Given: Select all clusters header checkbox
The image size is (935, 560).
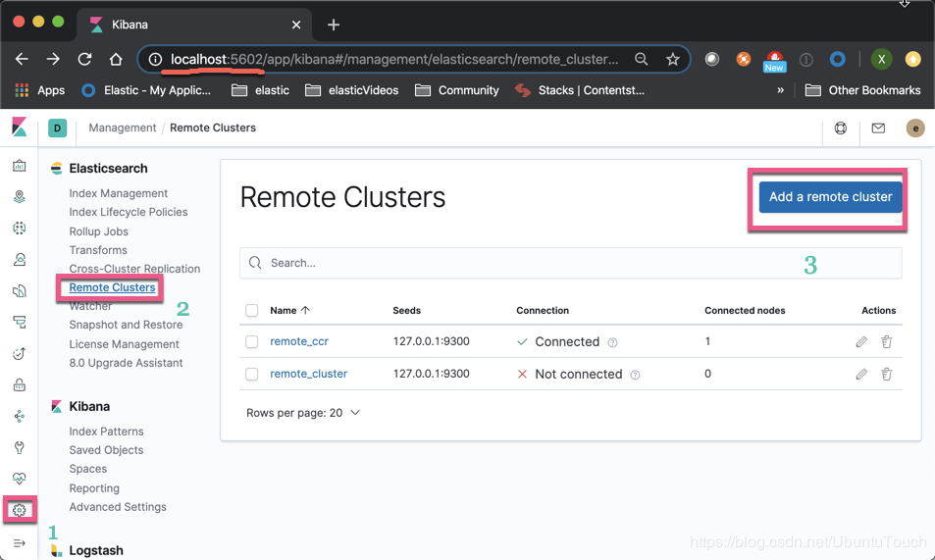Looking at the screenshot, I should pos(251,310).
